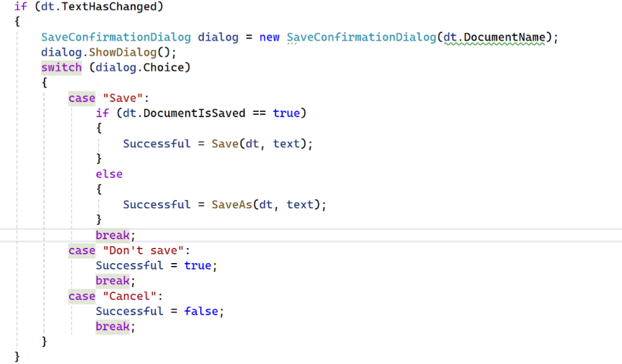Image resolution: width=622 pixels, height=364 pixels.
Task: Click dt.DocumentIsSaved in the if condition
Action: 184,113
